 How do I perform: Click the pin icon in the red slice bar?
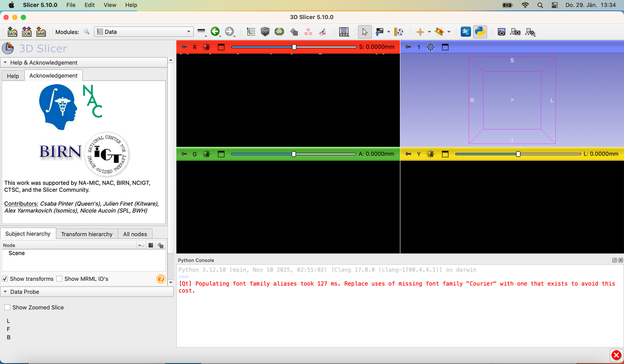[x=184, y=47]
